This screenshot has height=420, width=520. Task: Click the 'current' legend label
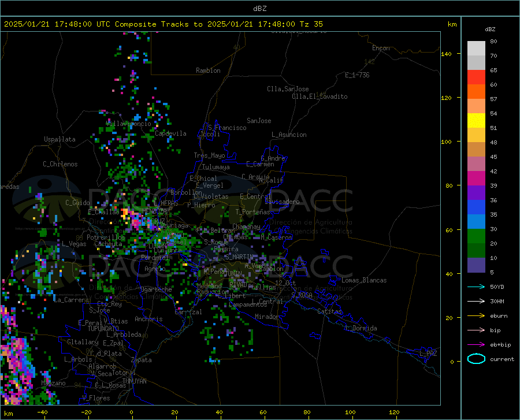[502, 359]
